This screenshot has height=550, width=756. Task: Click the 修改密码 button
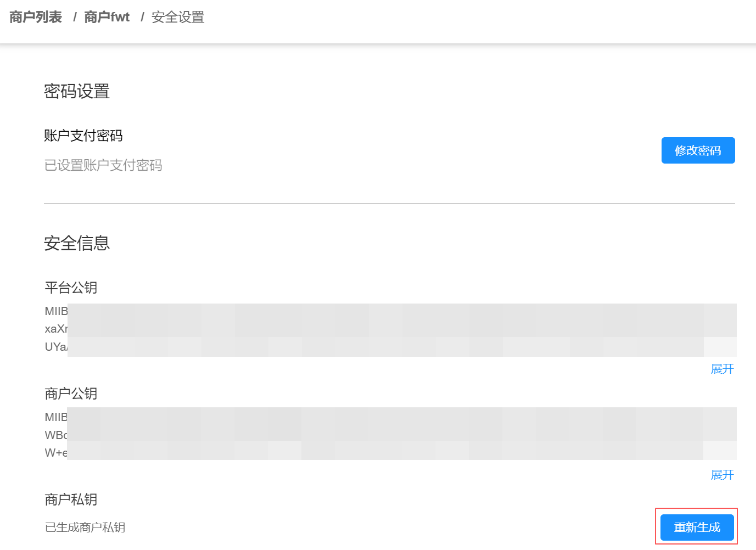pyautogui.click(x=698, y=150)
